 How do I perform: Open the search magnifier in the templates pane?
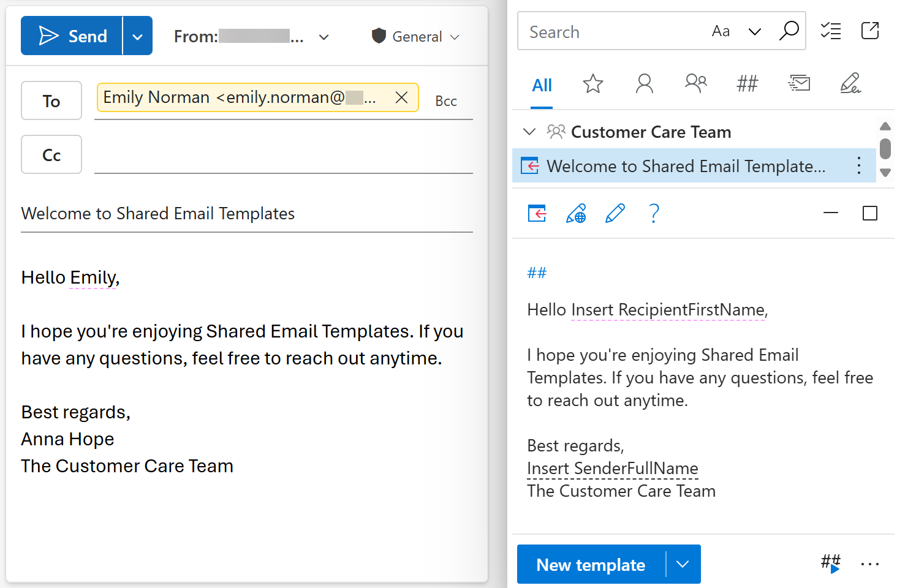coord(790,31)
